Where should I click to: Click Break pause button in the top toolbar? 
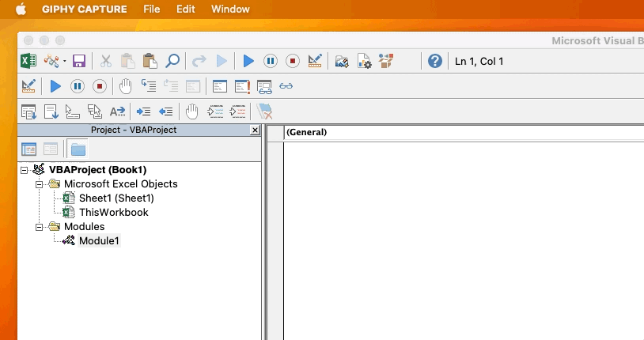271,61
